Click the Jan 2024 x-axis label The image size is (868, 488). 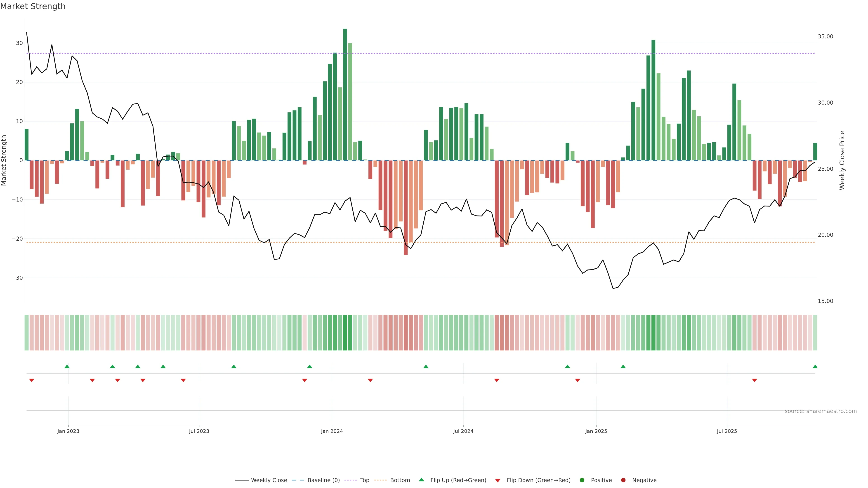point(332,431)
